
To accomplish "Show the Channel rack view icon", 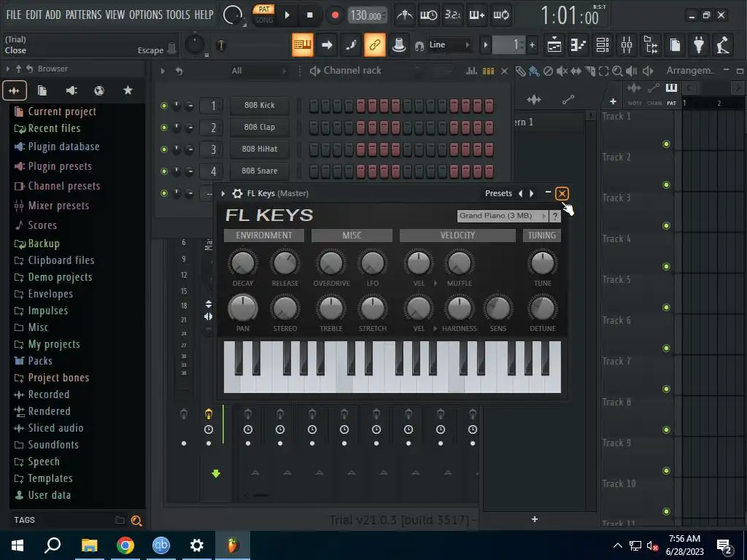I will coord(602,45).
